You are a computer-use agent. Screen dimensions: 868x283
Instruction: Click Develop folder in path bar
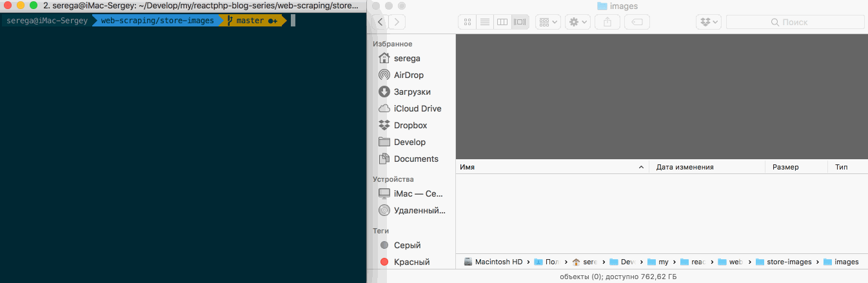622,262
